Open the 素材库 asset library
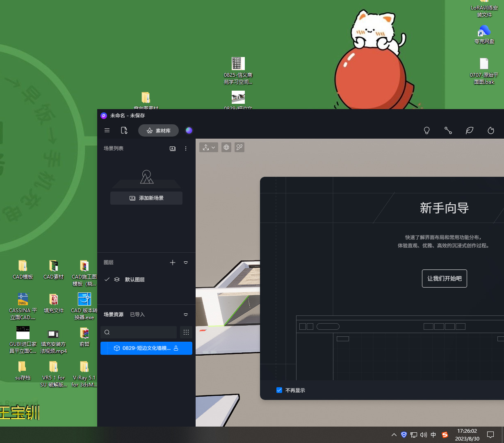The image size is (504, 443). click(158, 130)
